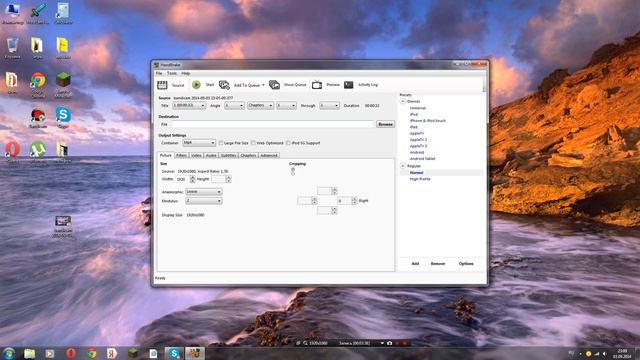The image size is (640, 360).
Task: Open the File menu
Action: [x=159, y=73]
